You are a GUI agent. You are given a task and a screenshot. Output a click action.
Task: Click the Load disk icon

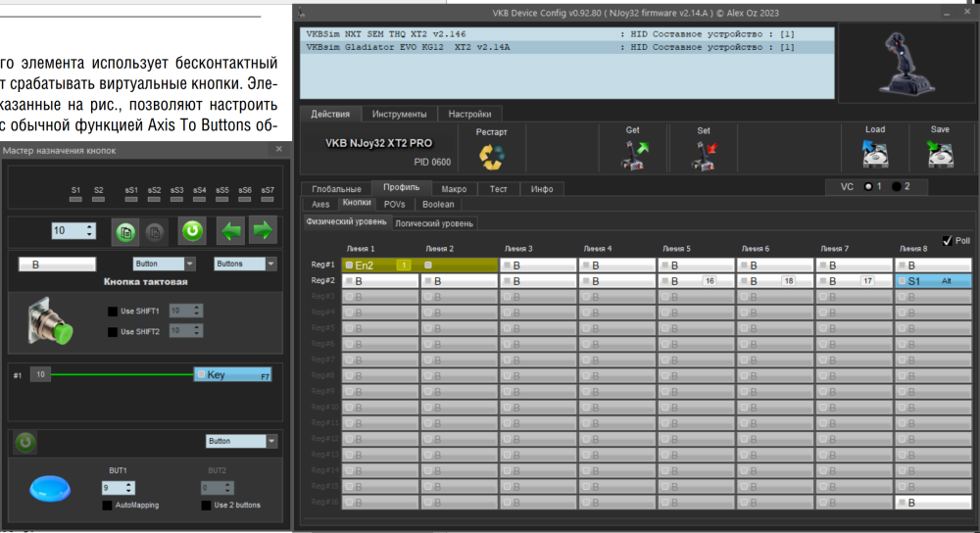tap(875, 154)
